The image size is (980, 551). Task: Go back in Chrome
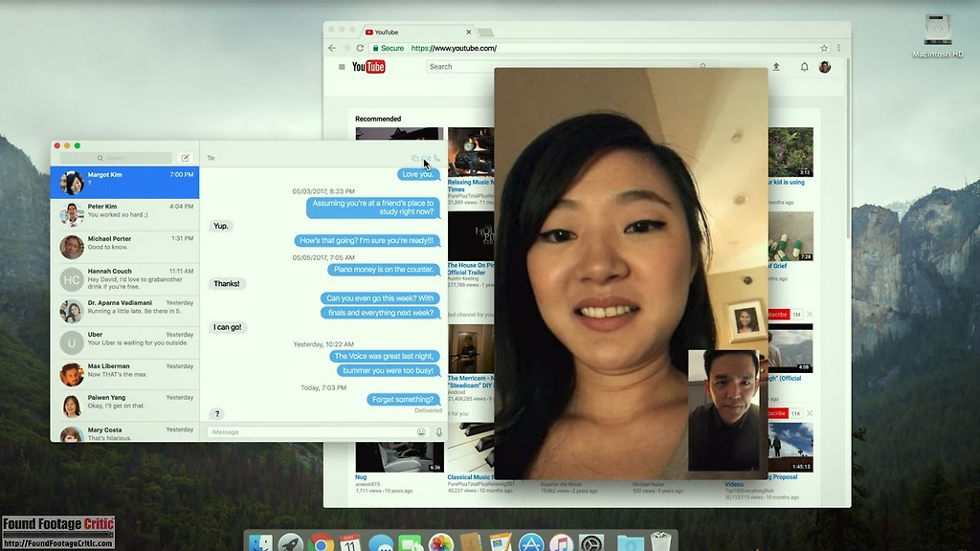pyautogui.click(x=332, y=48)
